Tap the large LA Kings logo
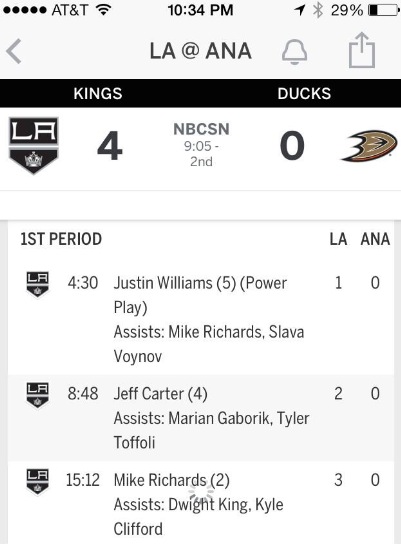 click(33, 145)
